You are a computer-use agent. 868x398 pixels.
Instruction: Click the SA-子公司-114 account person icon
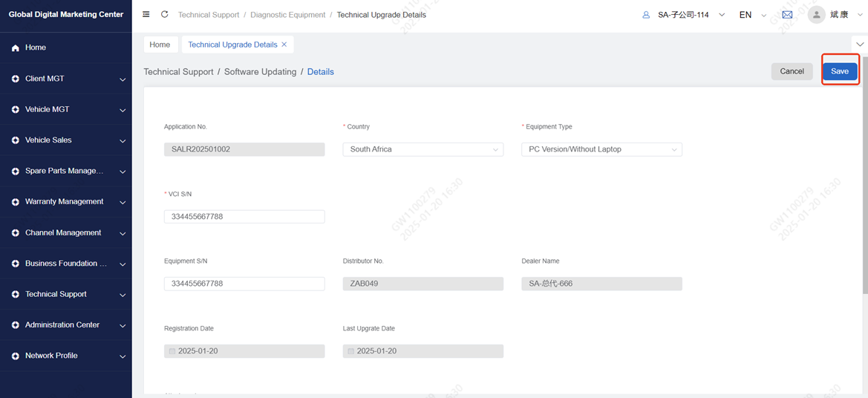click(646, 15)
